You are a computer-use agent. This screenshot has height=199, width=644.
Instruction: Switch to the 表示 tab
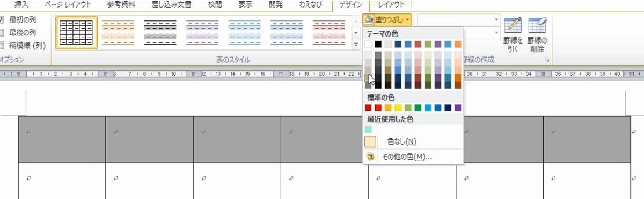tap(246, 5)
